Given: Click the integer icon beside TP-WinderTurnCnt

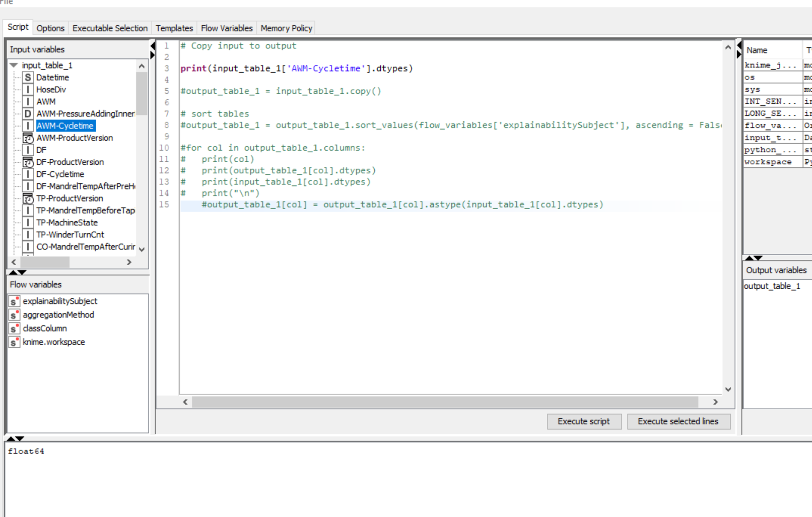Looking at the screenshot, I should point(27,234).
